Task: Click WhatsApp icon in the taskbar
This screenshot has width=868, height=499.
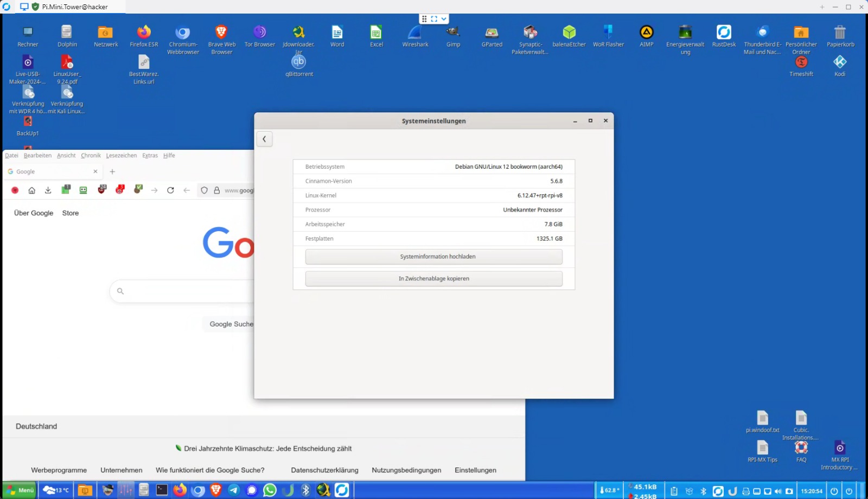Action: tap(270, 490)
